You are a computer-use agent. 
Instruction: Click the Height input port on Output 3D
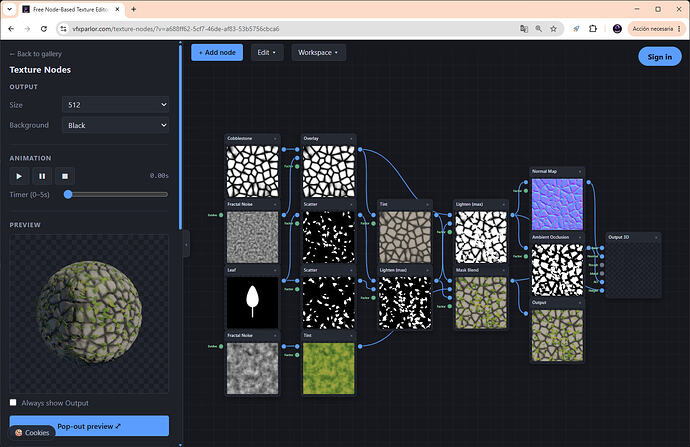[x=602, y=290]
